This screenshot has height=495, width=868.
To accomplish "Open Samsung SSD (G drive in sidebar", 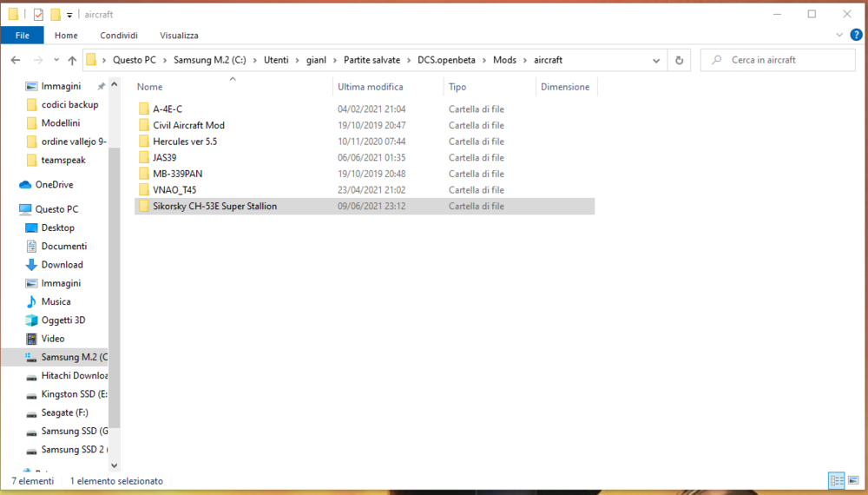I will click(67, 431).
